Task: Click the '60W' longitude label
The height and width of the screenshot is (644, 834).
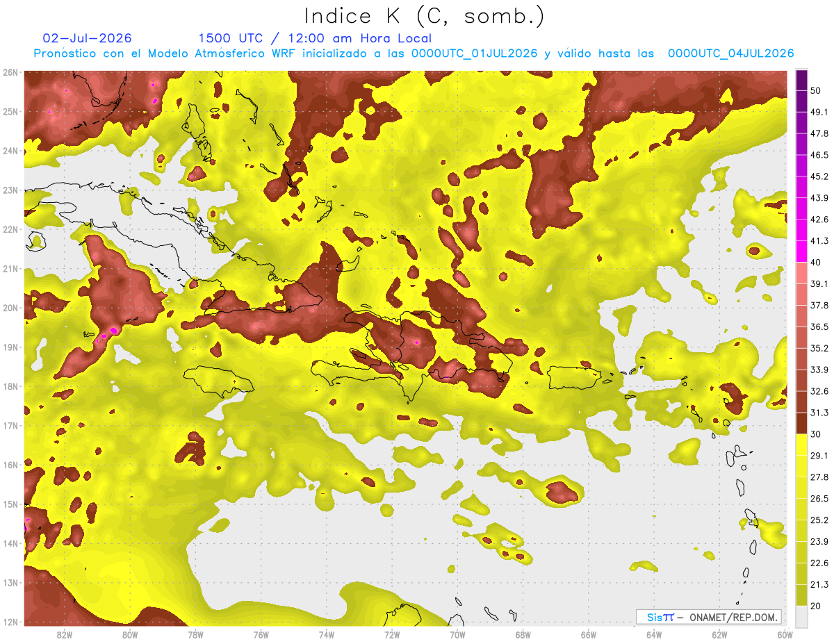Action: click(785, 634)
